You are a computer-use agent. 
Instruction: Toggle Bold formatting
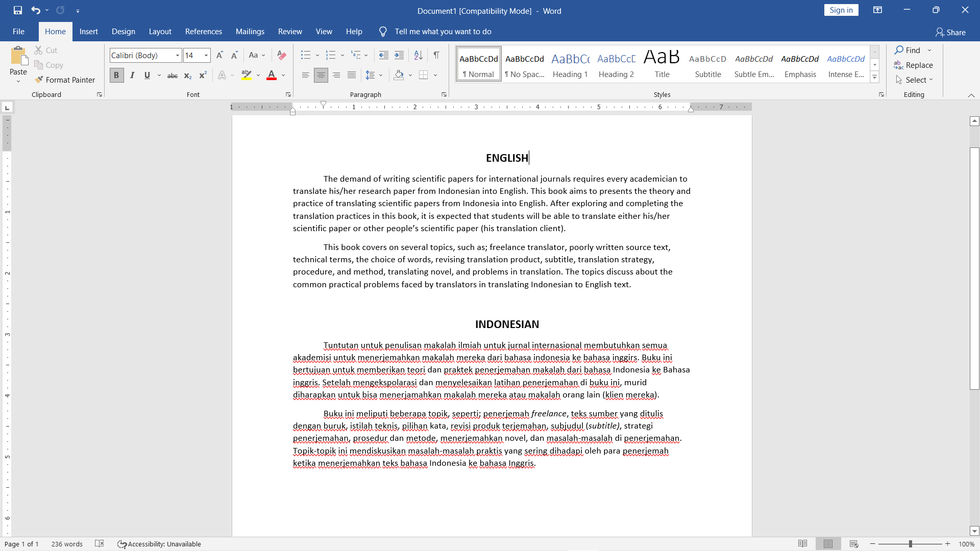tap(116, 75)
